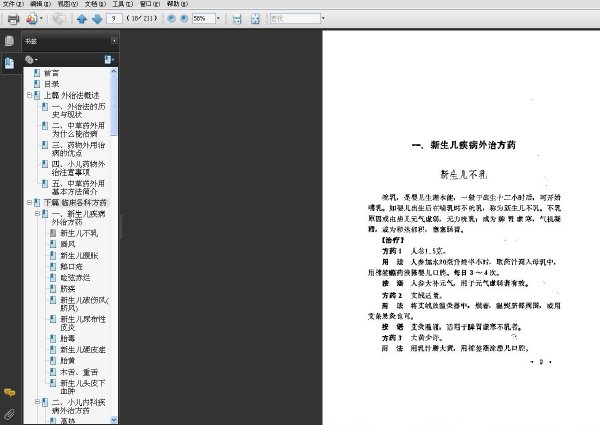Click the bookmark icon beside 胎毒
This screenshot has height=425, width=600.
tap(53, 338)
